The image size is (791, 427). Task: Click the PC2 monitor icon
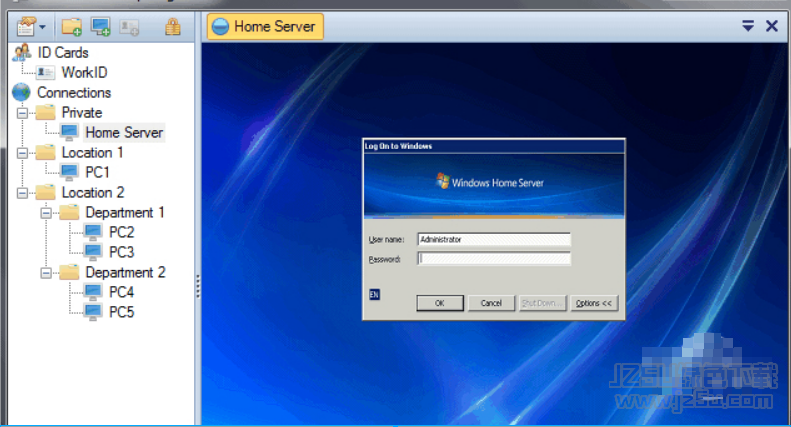pyautogui.click(x=93, y=232)
